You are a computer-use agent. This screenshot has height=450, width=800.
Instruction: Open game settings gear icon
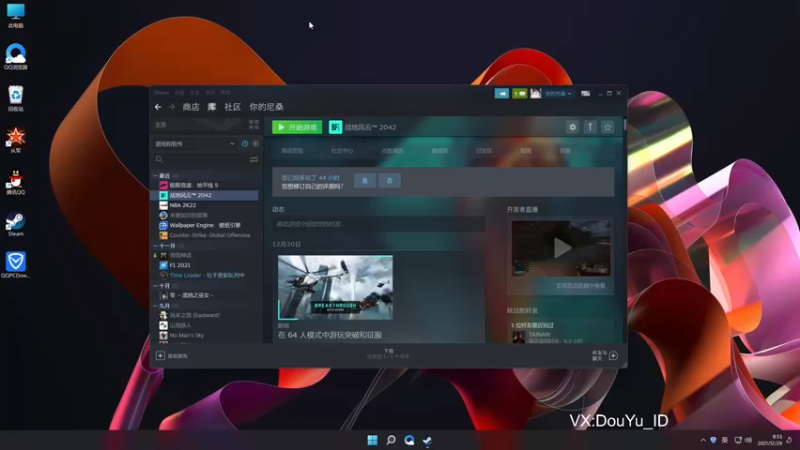[x=572, y=127]
